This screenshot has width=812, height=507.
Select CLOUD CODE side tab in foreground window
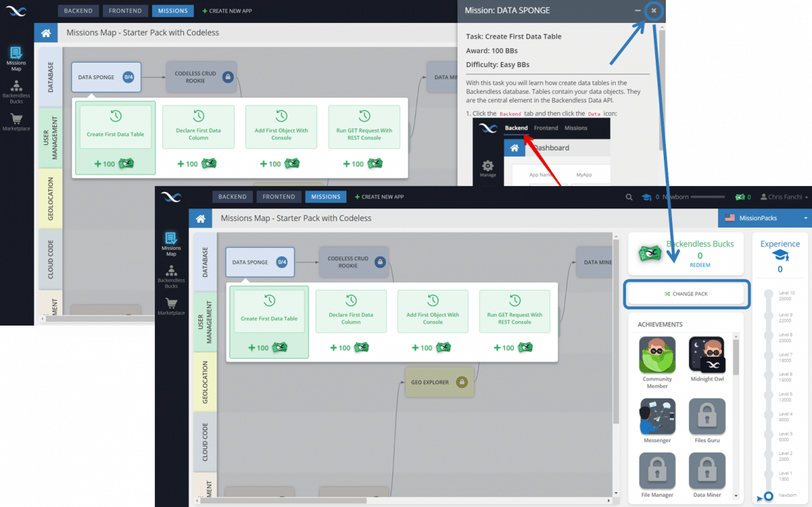tap(205, 442)
